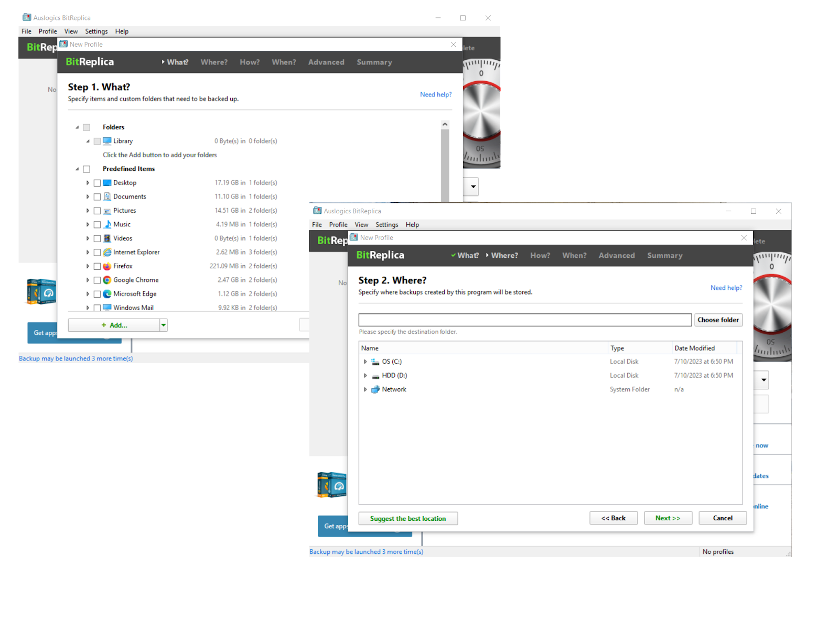Collapse the Predefined Items group

[x=77, y=169]
